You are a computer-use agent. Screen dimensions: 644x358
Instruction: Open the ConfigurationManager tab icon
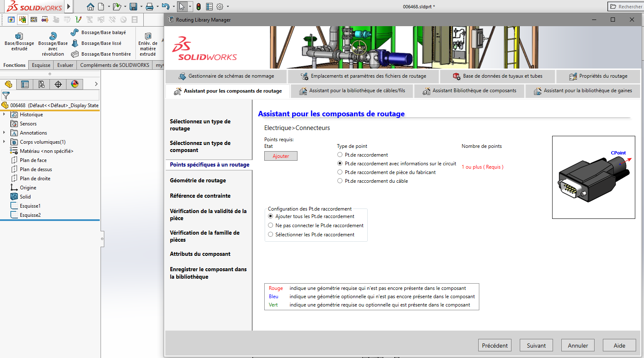pyautogui.click(x=42, y=84)
